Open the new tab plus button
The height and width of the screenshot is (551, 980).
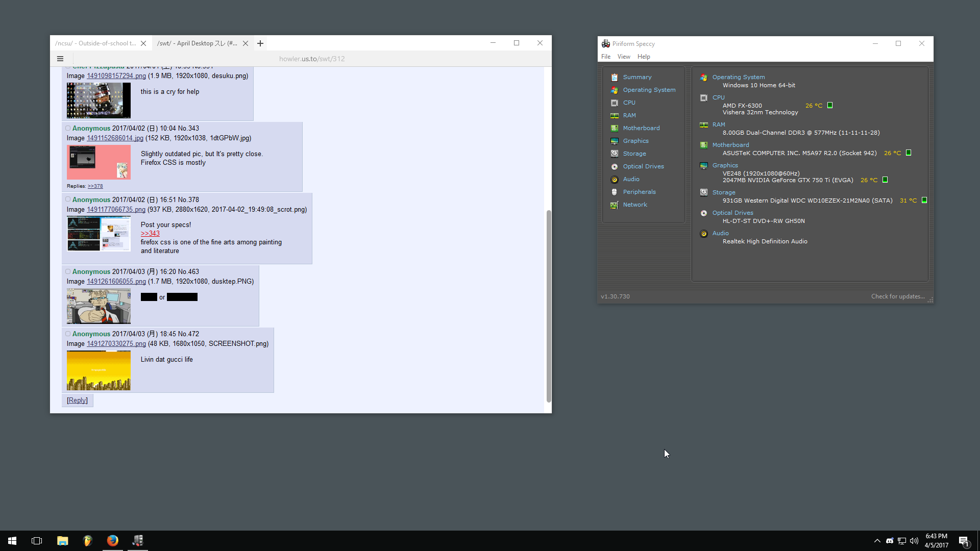(260, 43)
